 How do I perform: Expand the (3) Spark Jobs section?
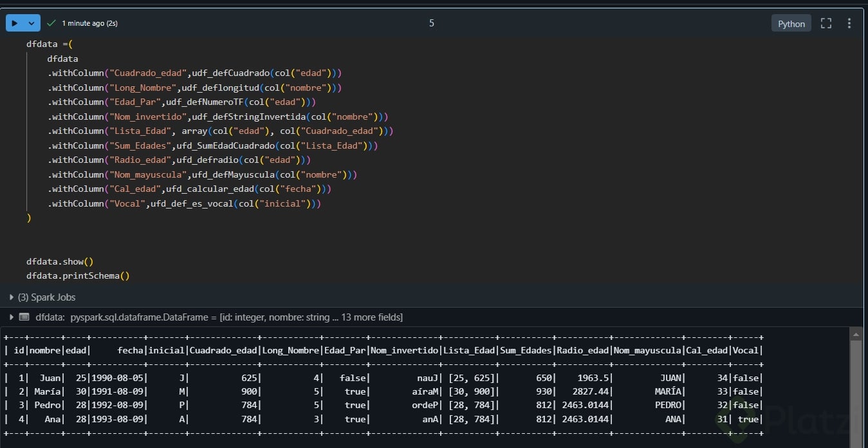[42, 297]
